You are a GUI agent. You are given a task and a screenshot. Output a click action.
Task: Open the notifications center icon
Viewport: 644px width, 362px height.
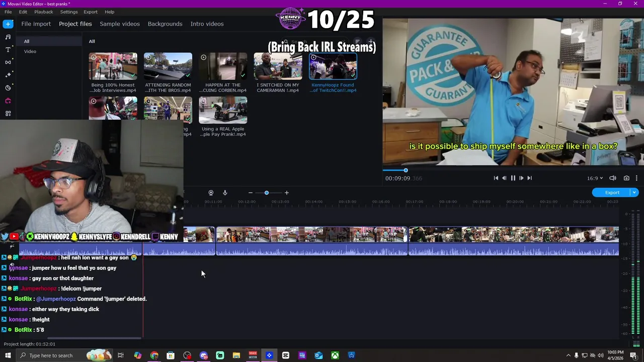634,355
